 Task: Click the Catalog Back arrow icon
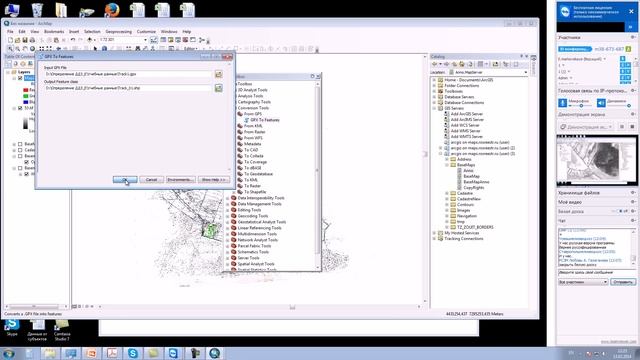pos(435,64)
